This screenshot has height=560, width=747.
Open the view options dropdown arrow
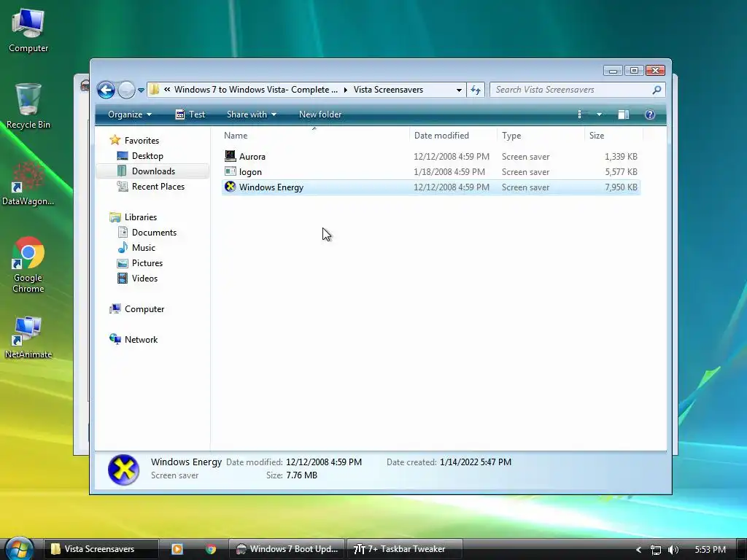pos(600,114)
